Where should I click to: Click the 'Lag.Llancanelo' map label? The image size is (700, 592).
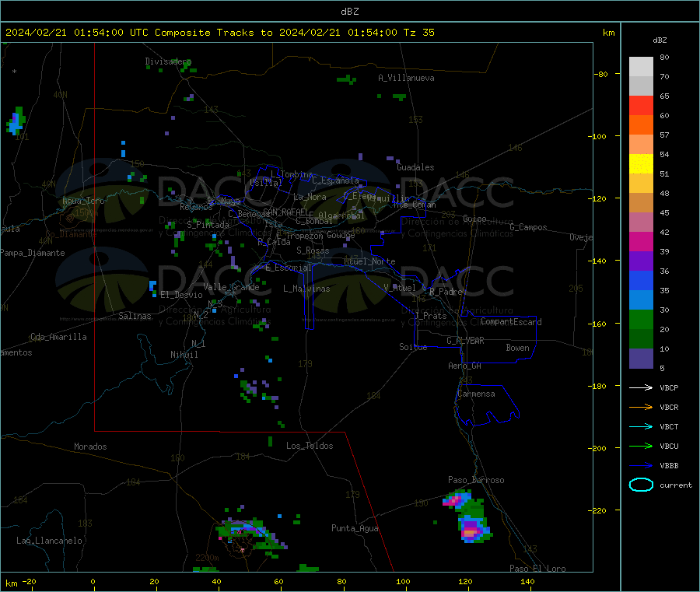(x=49, y=541)
